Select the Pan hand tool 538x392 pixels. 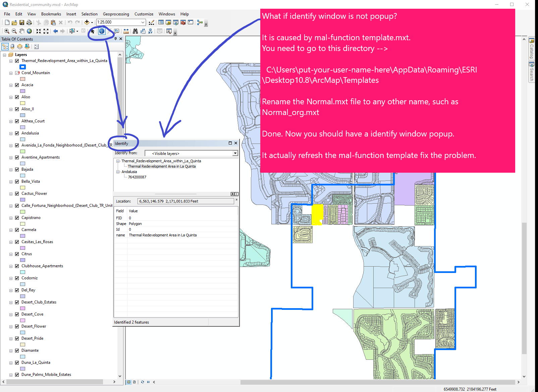tap(21, 31)
